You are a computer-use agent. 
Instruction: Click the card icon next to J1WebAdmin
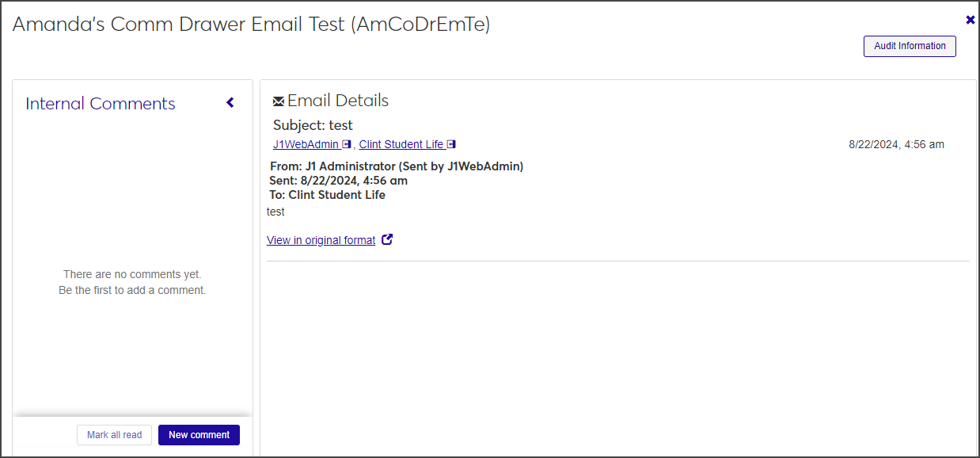pos(347,144)
